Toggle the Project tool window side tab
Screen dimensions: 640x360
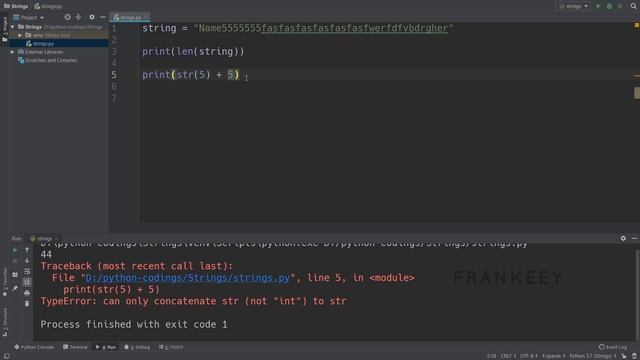coord(5,29)
